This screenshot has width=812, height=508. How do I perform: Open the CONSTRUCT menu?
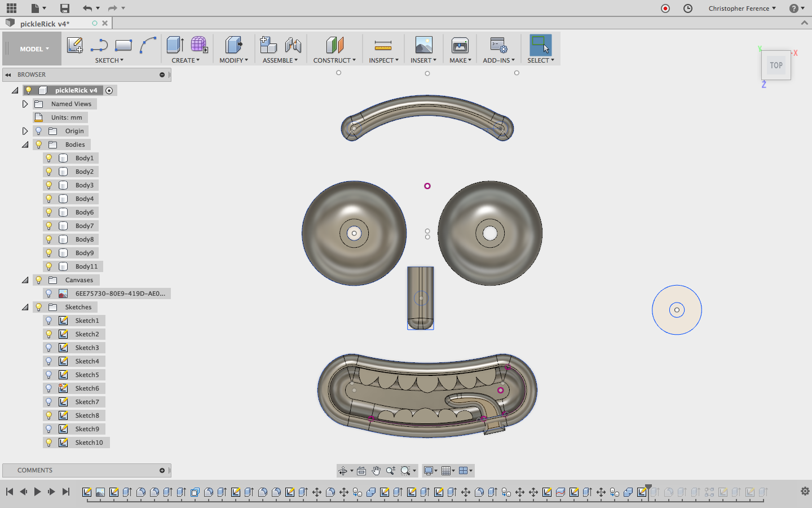coord(334,60)
